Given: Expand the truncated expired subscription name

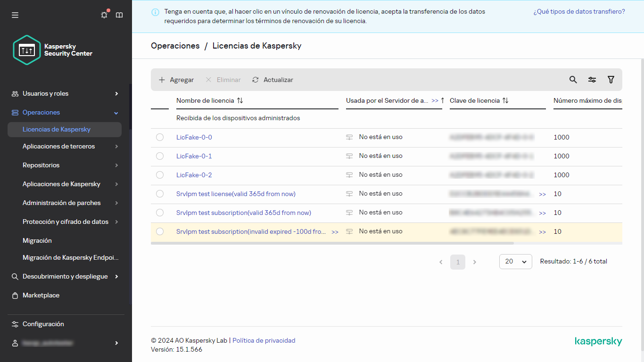Looking at the screenshot, I should point(335,231).
